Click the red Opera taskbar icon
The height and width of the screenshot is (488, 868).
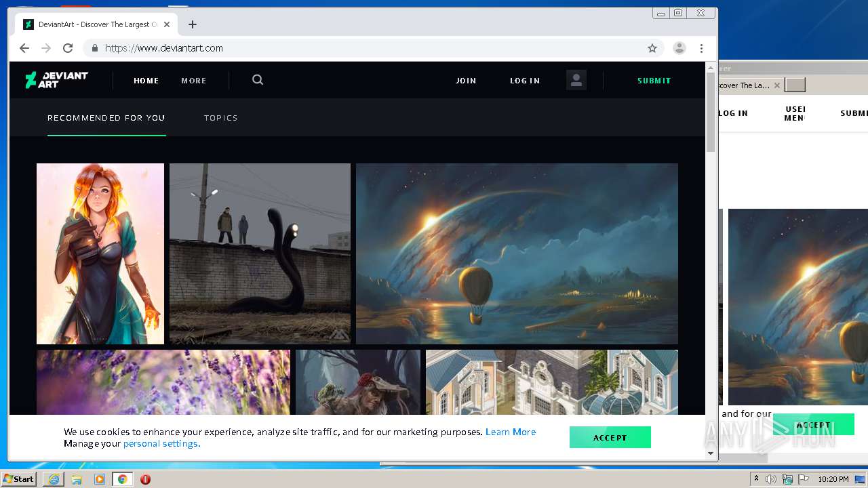145,479
